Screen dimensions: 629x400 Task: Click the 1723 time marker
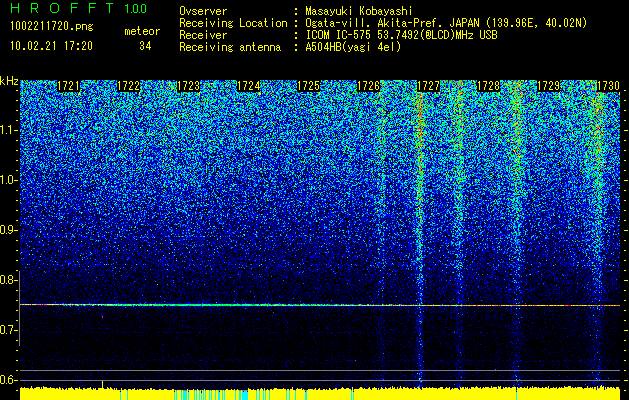189,86
